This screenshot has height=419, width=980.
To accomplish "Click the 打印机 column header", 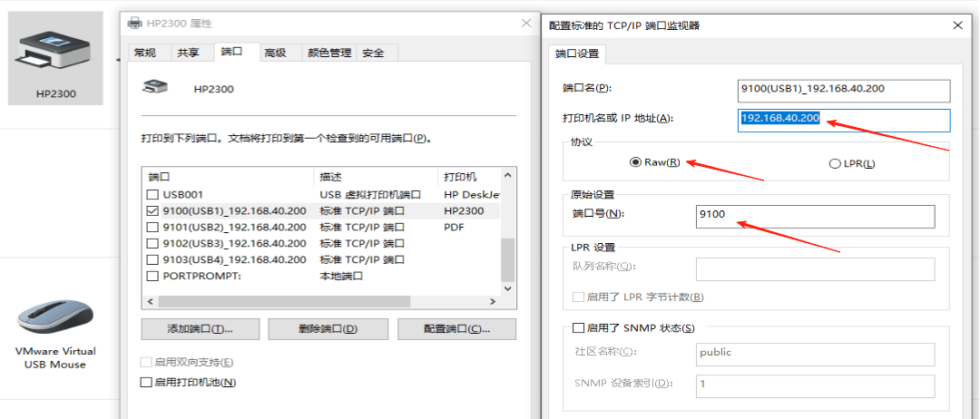I will pyautogui.click(x=470, y=177).
